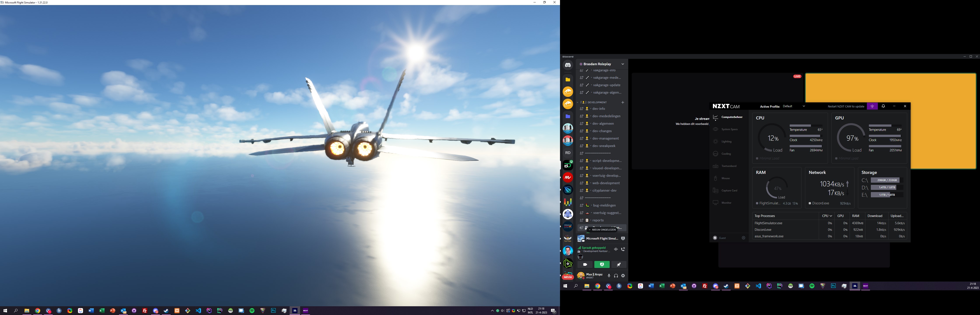Open Cooling panel in NZXT CAM
The image size is (980, 315).
(x=726, y=154)
